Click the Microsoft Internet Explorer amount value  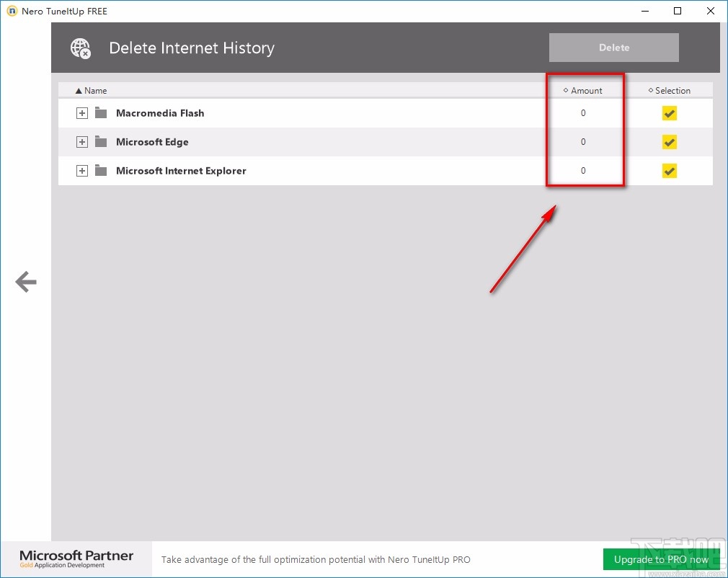tap(583, 170)
